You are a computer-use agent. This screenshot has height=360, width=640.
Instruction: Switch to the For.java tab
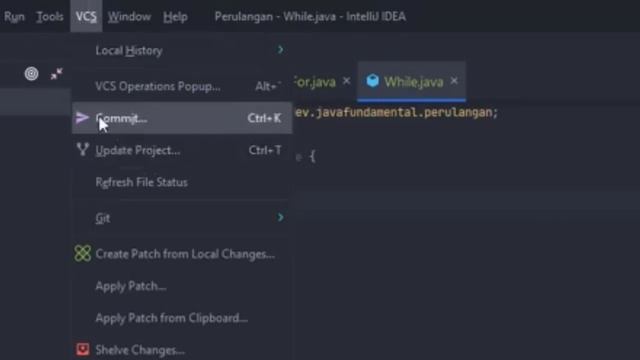[x=315, y=82]
